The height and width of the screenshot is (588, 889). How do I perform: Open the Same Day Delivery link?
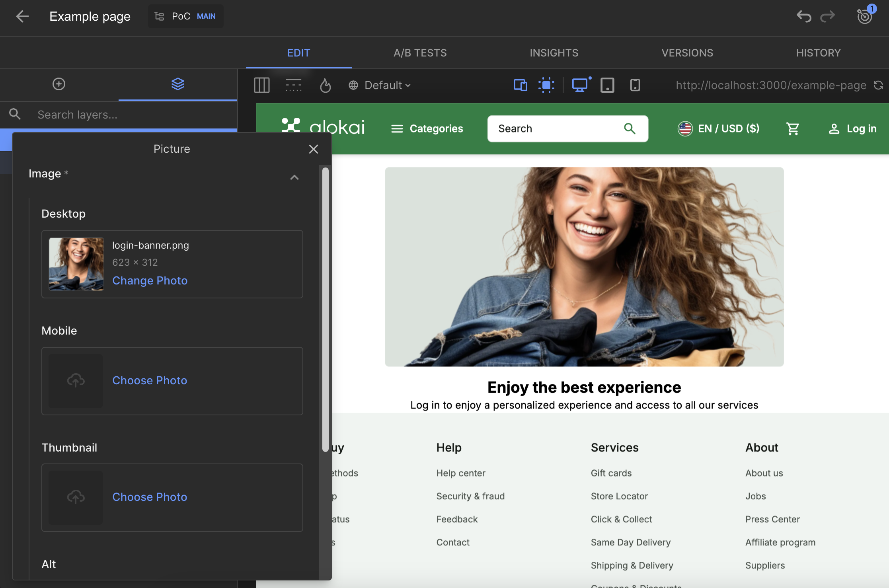(631, 542)
